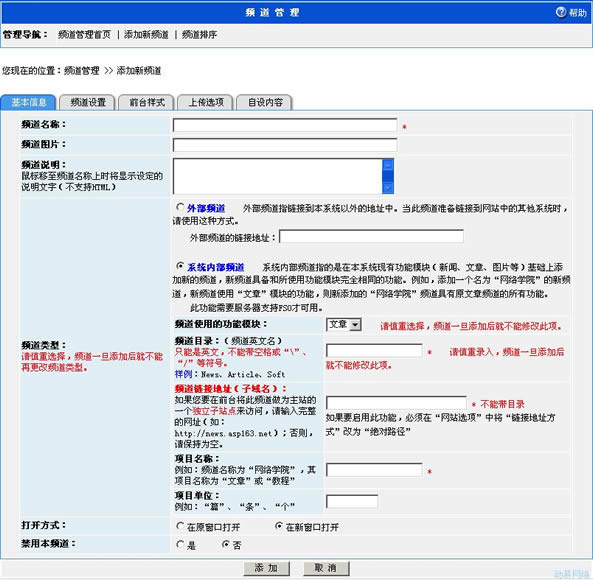Click the 项目单位 input box
The width and height of the screenshot is (593, 580).
(x=352, y=502)
